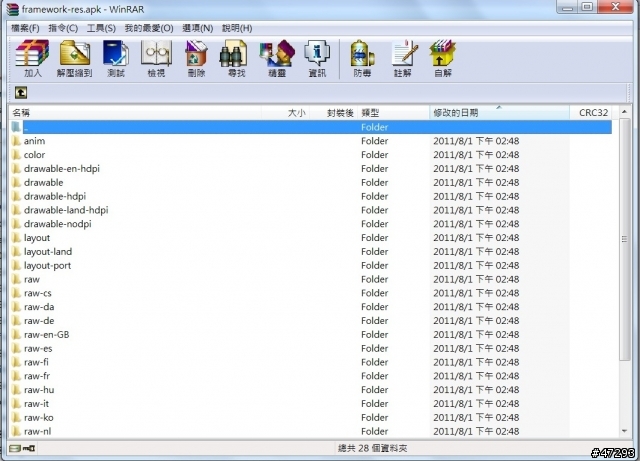The image size is (640, 461).
Task: Go up one level with the arrow icon
Action: tap(21, 93)
